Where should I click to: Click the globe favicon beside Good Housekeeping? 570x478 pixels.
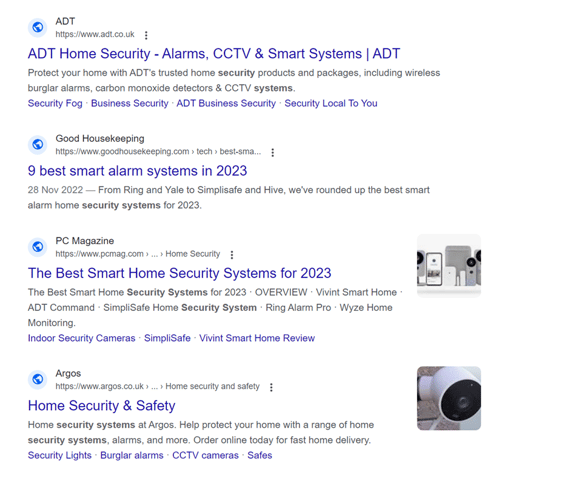point(37,144)
